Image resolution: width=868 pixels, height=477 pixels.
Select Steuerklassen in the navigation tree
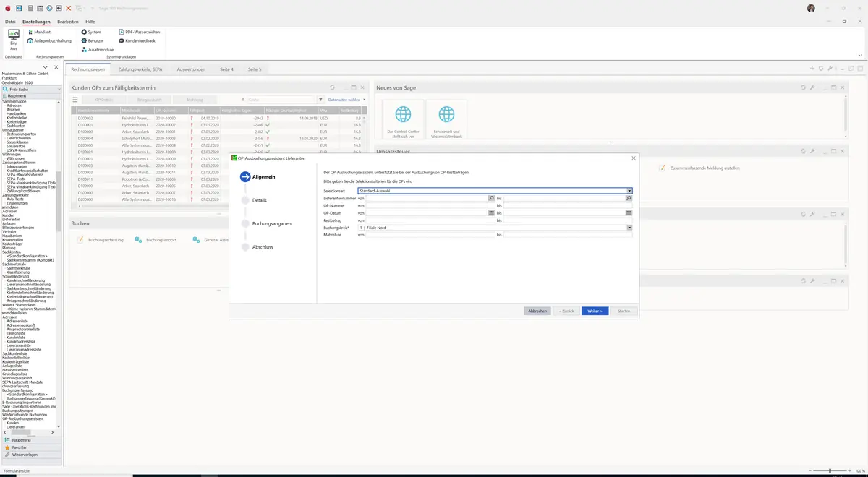[x=18, y=142]
